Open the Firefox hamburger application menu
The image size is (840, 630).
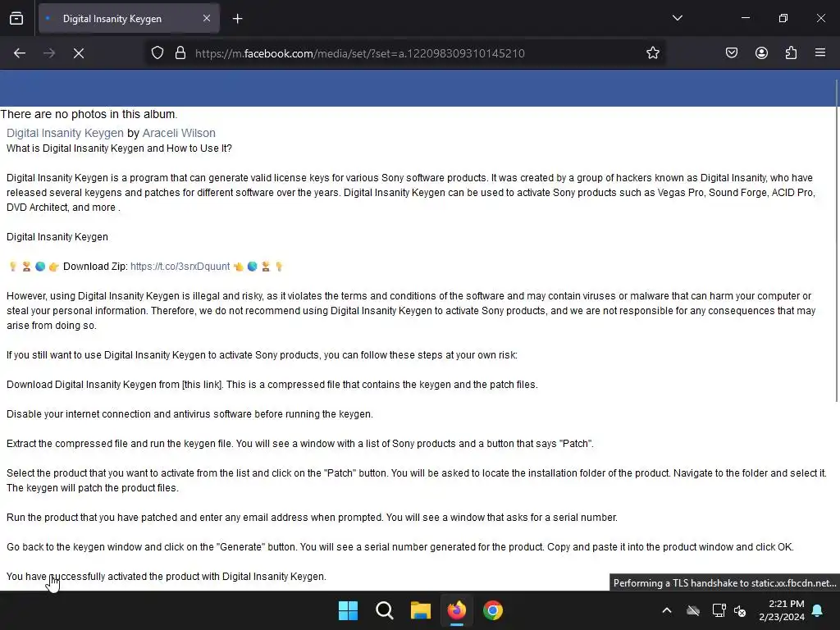pos(820,53)
